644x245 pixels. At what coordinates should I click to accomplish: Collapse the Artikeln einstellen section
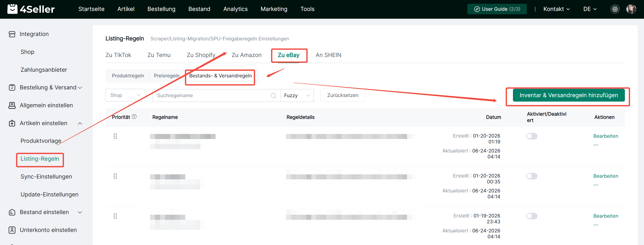tap(80, 123)
